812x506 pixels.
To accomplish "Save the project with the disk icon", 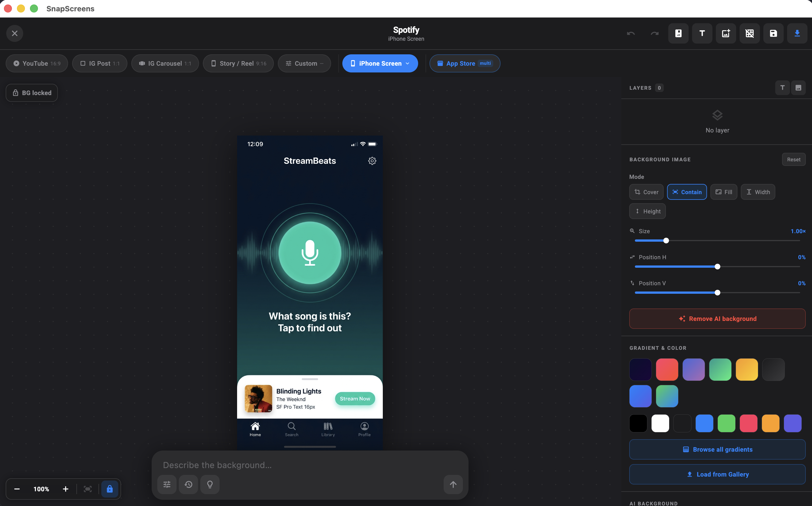I will 773,33.
